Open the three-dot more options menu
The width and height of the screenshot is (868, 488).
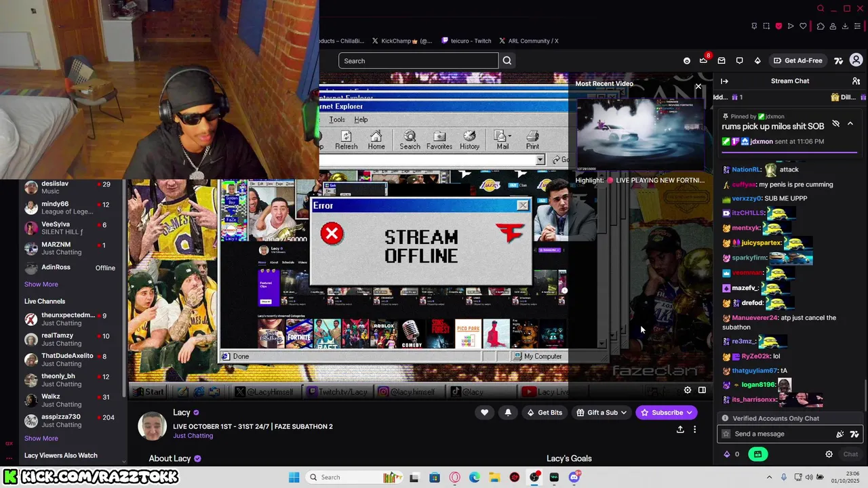pos(694,429)
